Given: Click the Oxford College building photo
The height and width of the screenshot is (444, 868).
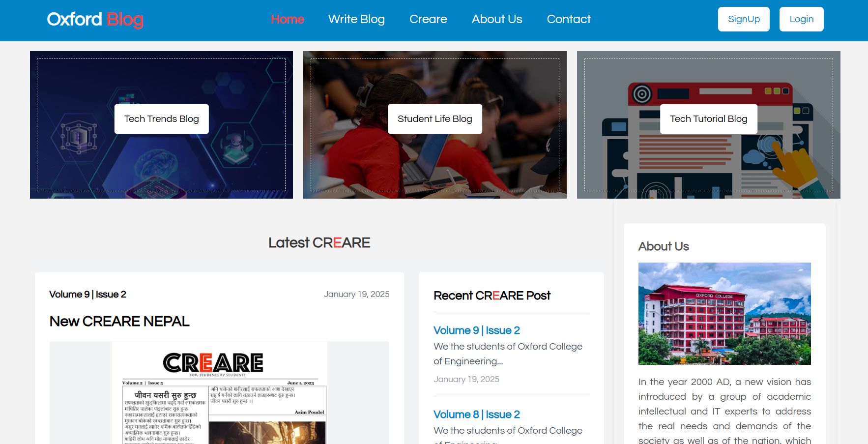Looking at the screenshot, I should (724, 314).
